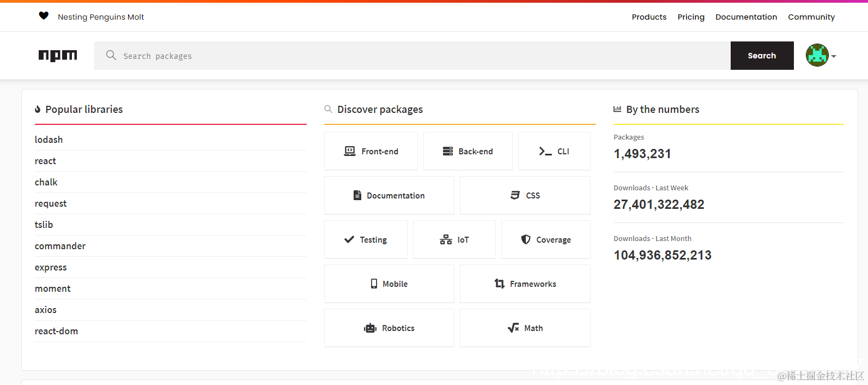Click the magnifier icon beside Discover packages
868x385 pixels.
point(328,109)
